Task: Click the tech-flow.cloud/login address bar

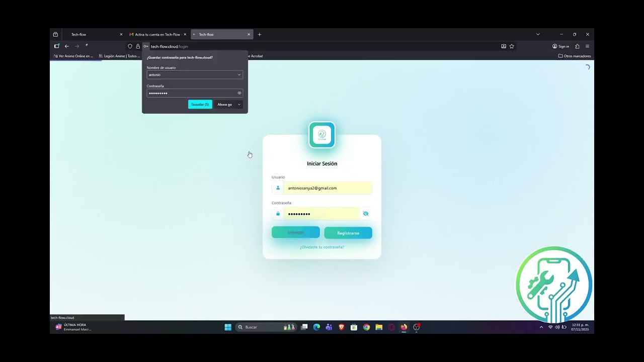Action: [x=322, y=46]
